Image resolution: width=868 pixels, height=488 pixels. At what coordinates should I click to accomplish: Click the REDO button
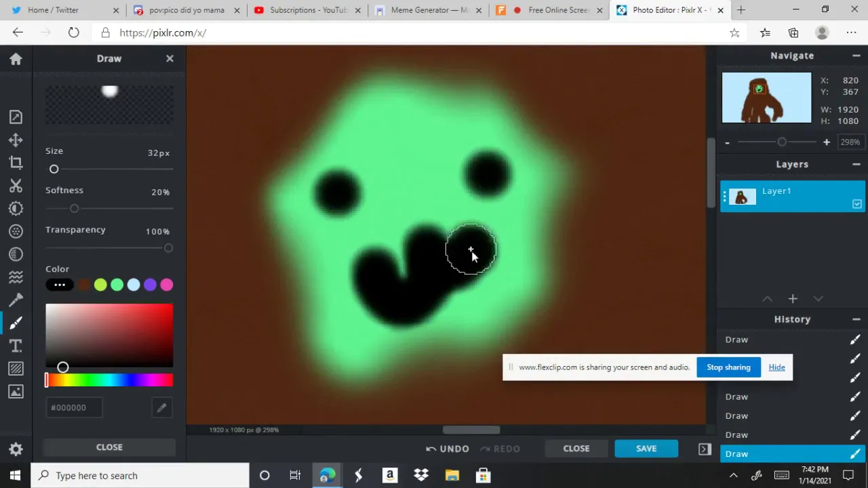point(500,449)
